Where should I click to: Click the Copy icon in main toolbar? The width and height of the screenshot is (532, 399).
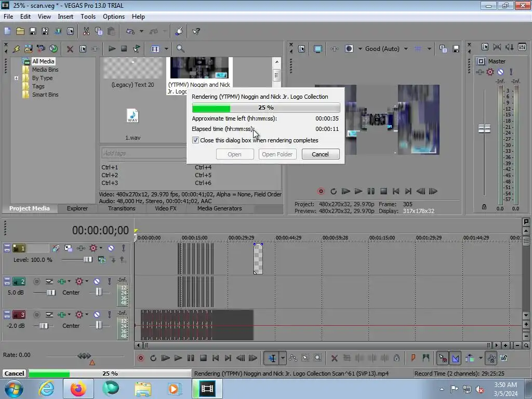(x=99, y=31)
